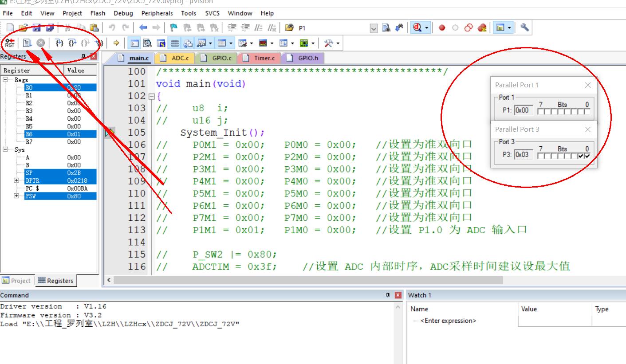The width and height of the screenshot is (626, 364).
Task: Save the current file with the floppy icon
Action: coord(37,28)
